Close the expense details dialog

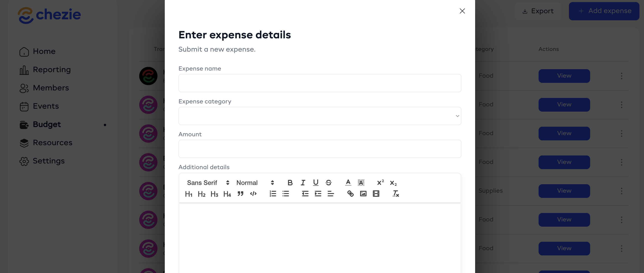[462, 11]
